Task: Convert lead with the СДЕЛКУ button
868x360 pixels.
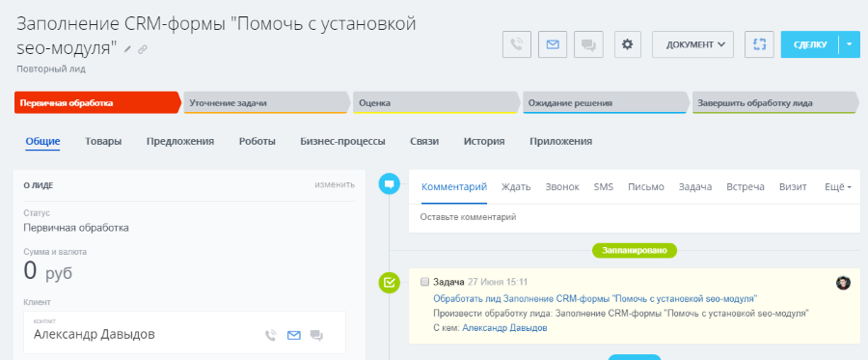Action: point(810,44)
